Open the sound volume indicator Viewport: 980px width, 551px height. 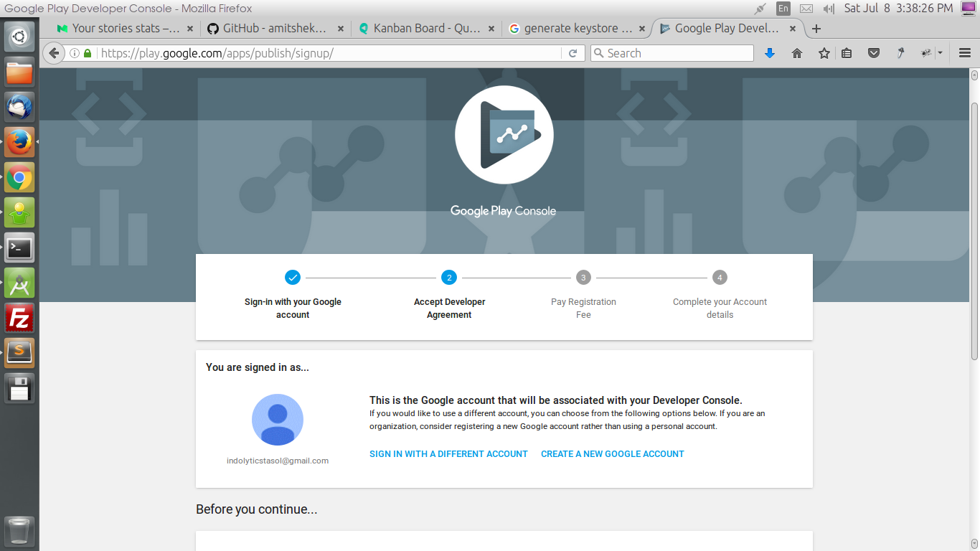(829, 9)
